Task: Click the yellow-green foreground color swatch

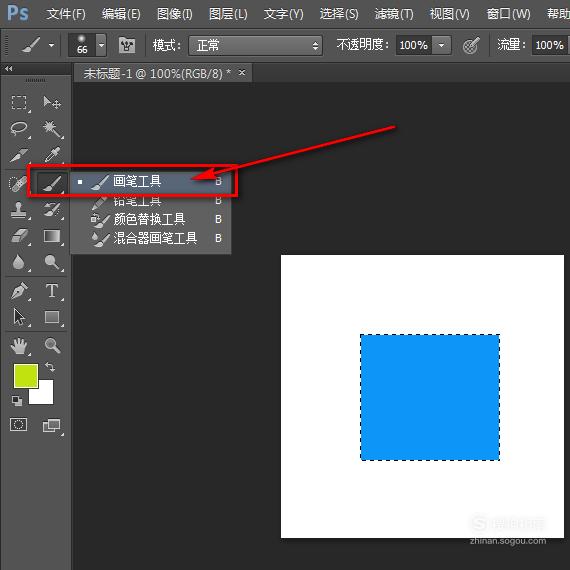Action: [26, 376]
